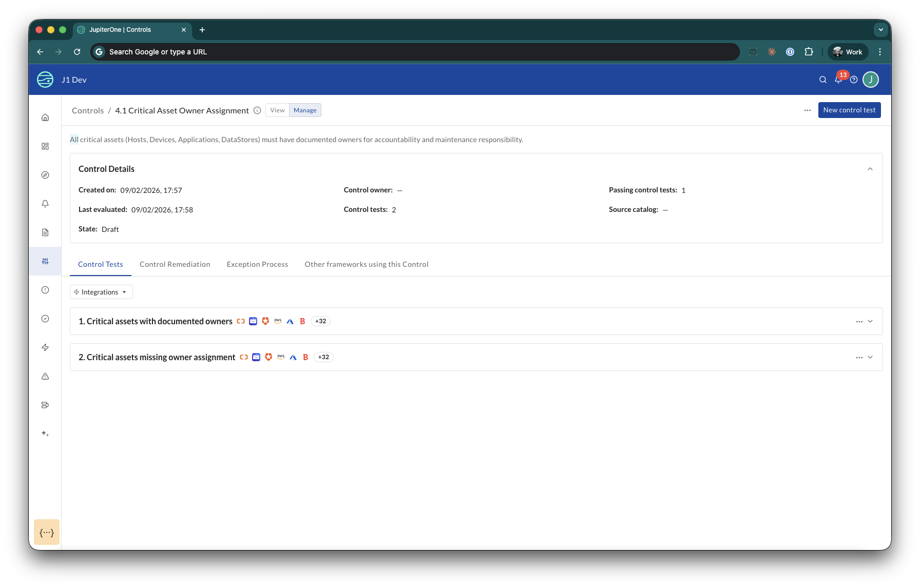Click New control test button

coord(849,110)
